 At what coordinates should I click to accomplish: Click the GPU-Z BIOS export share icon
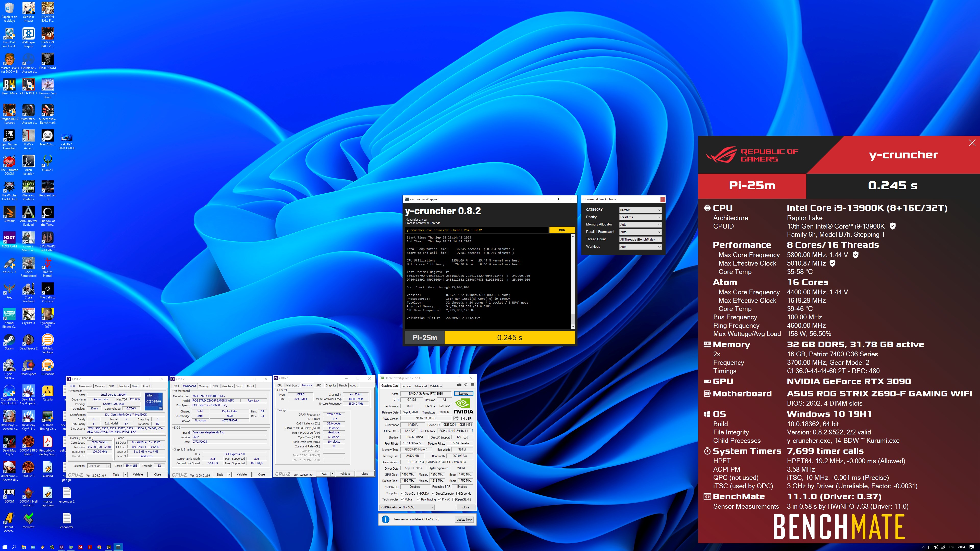click(456, 418)
